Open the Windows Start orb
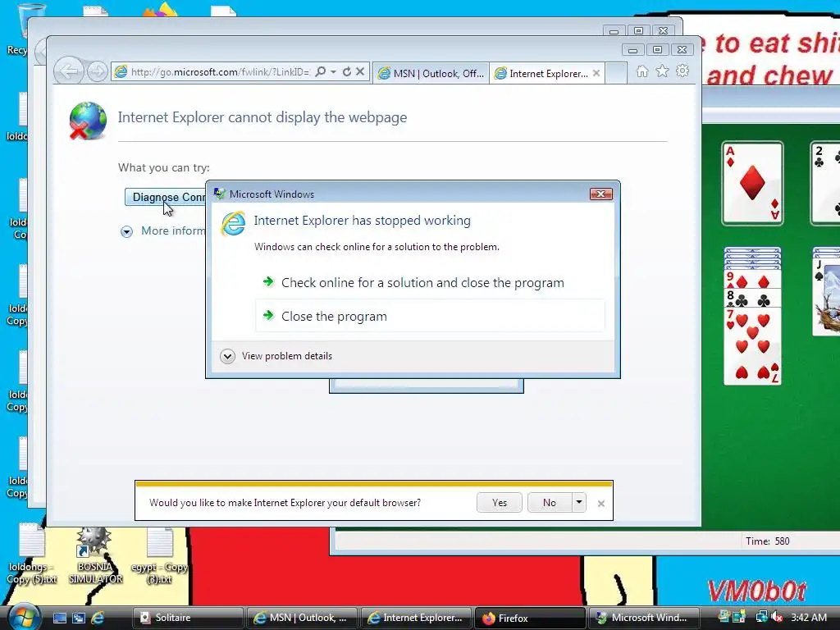The width and height of the screenshot is (840, 630). point(24,616)
